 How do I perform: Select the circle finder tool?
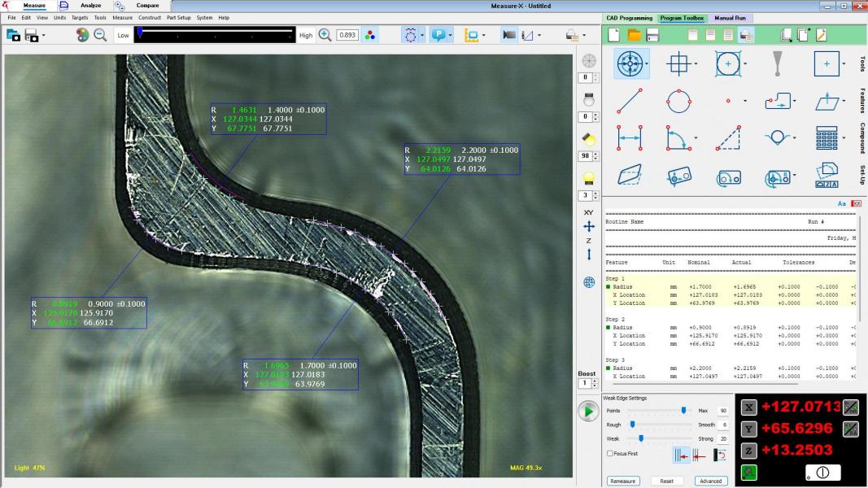pos(727,63)
